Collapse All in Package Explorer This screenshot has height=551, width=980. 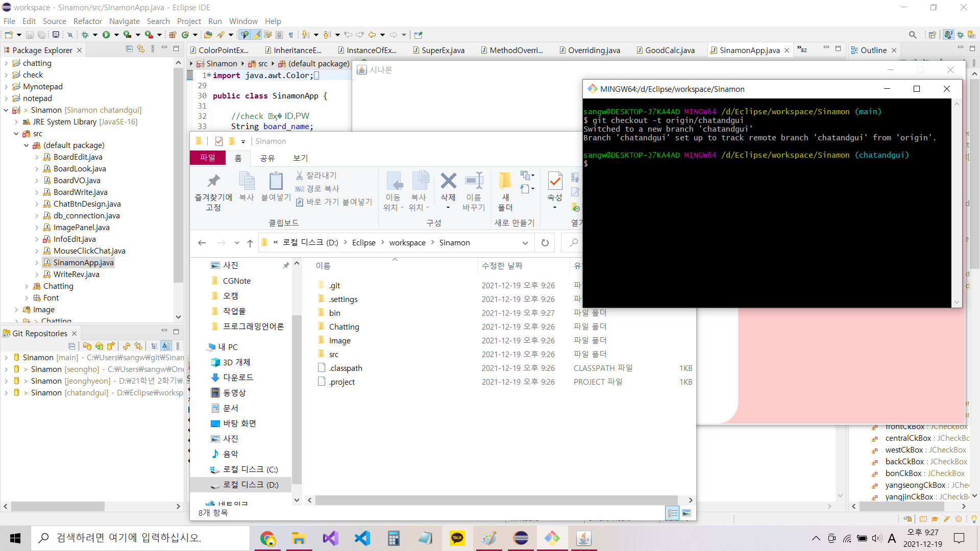point(129,49)
